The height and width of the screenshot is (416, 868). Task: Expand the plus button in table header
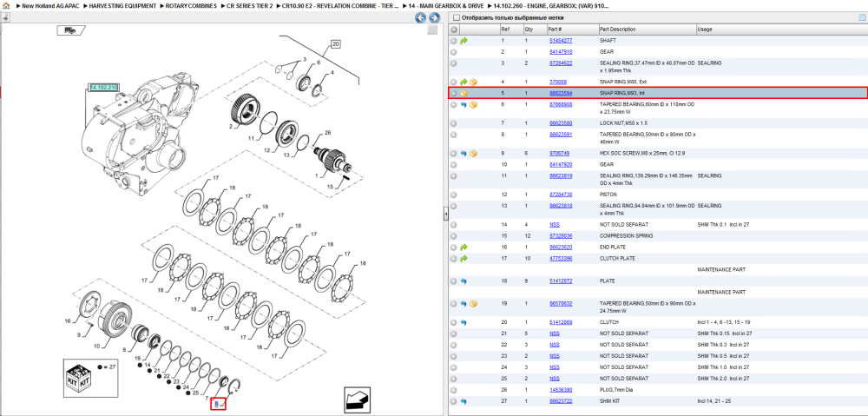[x=453, y=30]
